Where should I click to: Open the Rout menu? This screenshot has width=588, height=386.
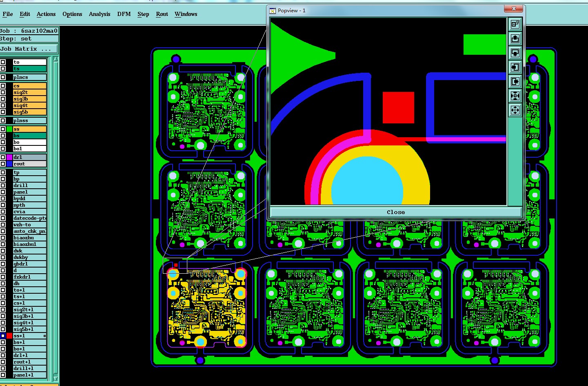(x=162, y=14)
